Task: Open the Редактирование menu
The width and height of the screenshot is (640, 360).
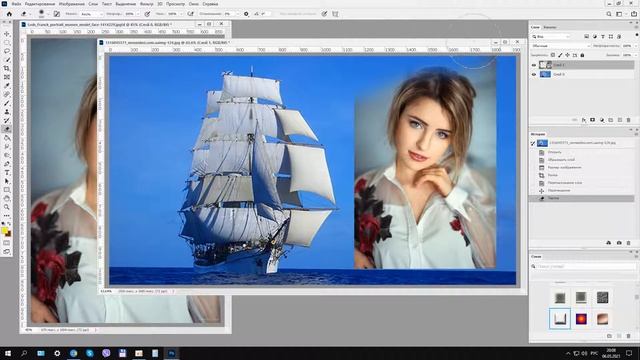Action: point(40,4)
